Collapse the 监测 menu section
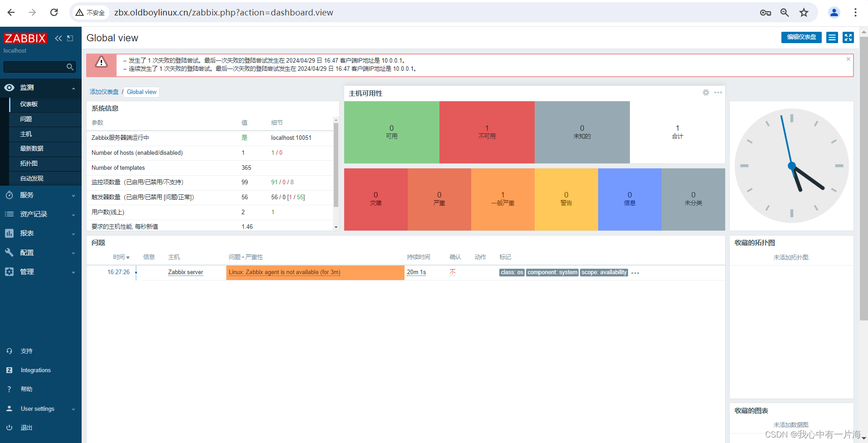Image resolution: width=868 pixels, height=443 pixels. pos(73,88)
